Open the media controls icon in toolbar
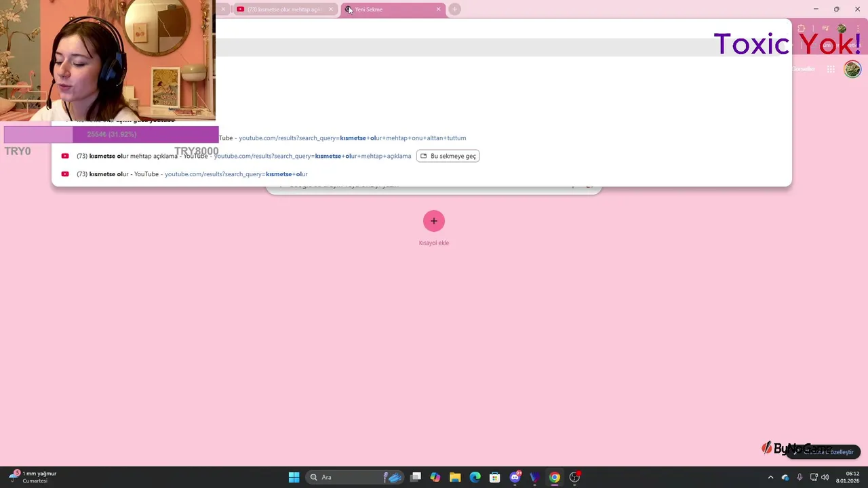The width and height of the screenshot is (868, 488). [x=825, y=28]
